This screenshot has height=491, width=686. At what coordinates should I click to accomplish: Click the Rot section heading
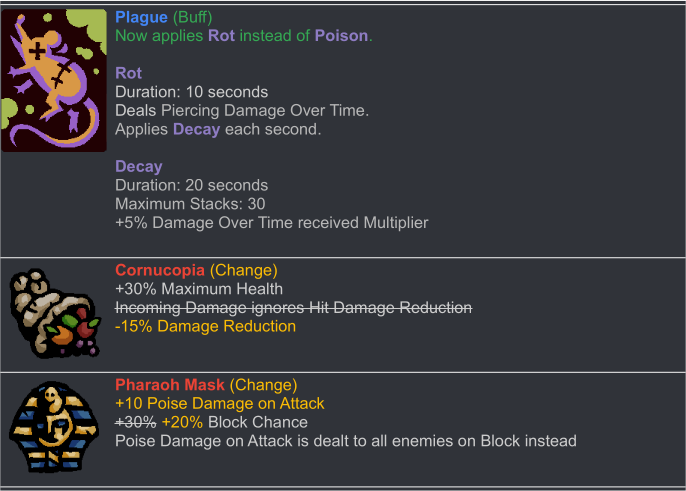(x=129, y=73)
